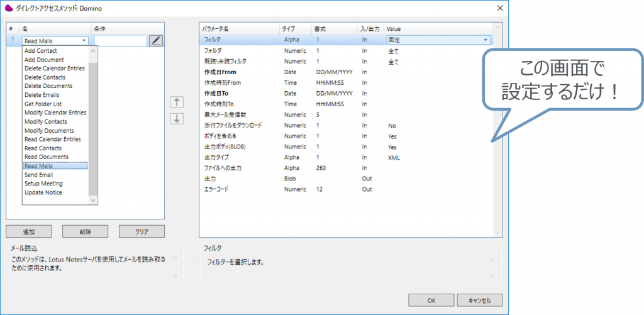This screenshot has height=315, width=644.
Task: Select Delete Emails list entry
Action: pyautogui.click(x=42, y=95)
